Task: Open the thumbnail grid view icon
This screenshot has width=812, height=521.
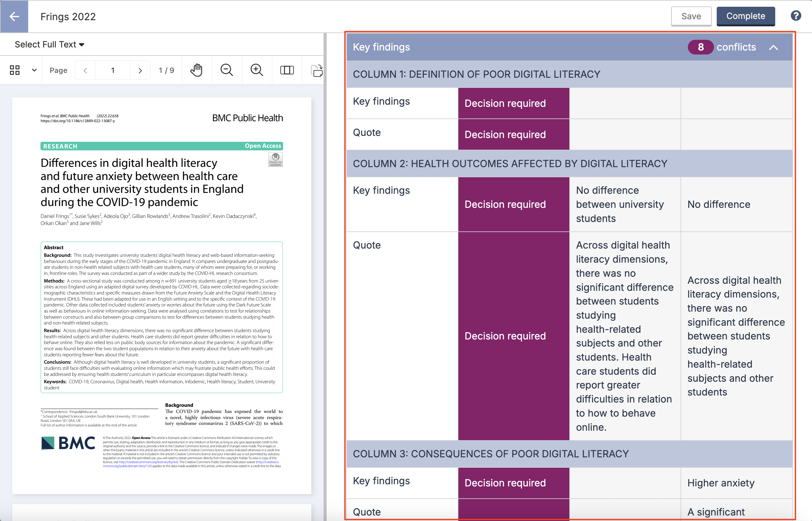Action: (15, 70)
